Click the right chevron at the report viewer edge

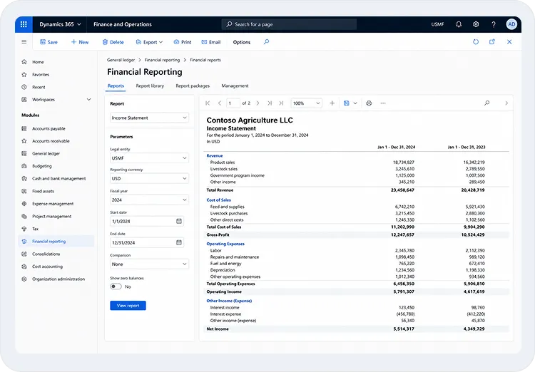coord(506,103)
